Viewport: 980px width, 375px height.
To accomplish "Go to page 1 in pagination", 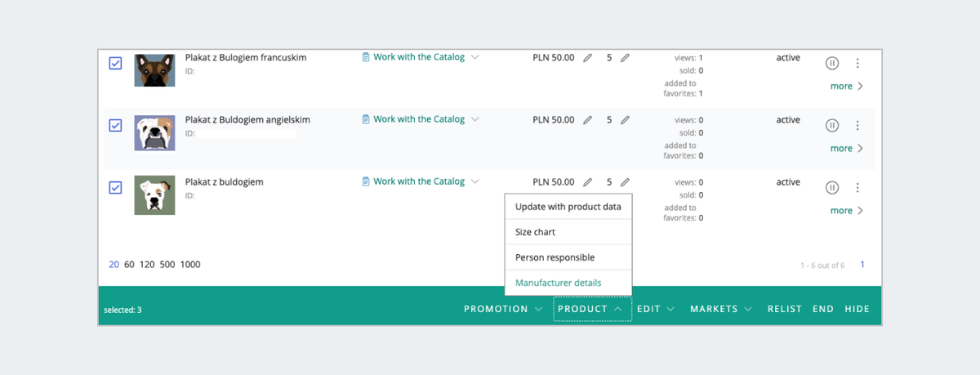I will 862,265.
